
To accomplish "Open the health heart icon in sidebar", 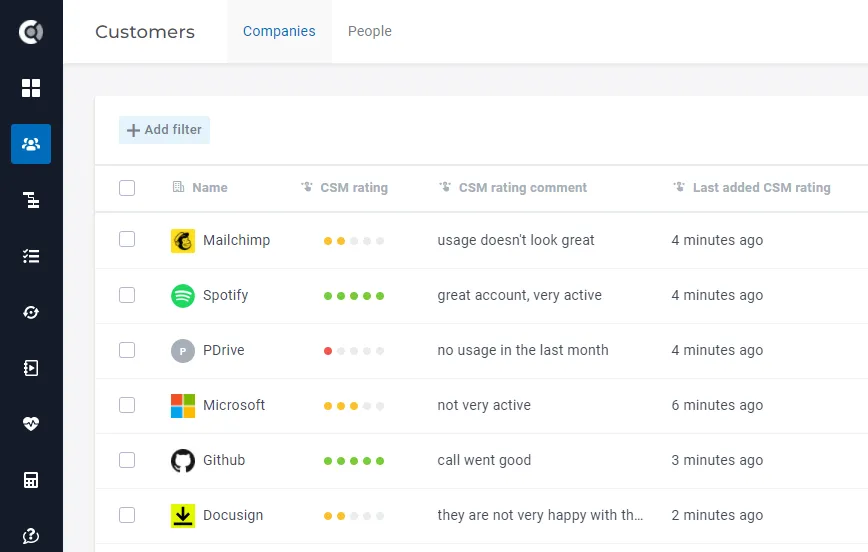I will click(x=31, y=424).
